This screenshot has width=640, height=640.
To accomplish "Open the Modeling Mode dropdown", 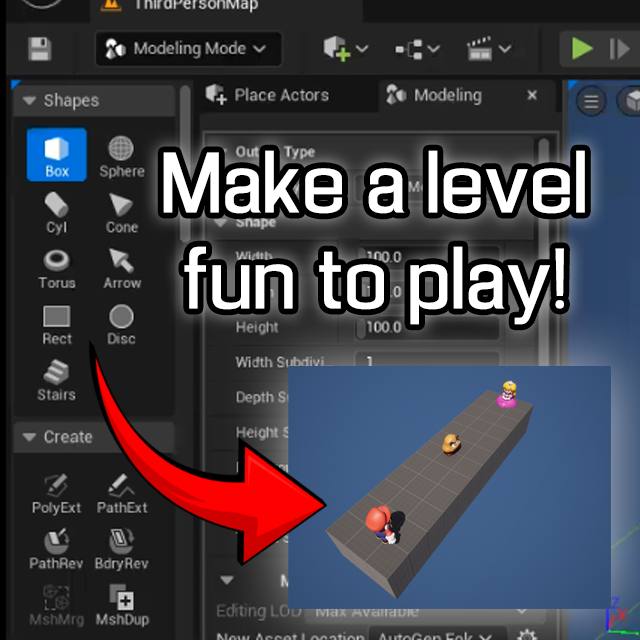I will coord(188,48).
